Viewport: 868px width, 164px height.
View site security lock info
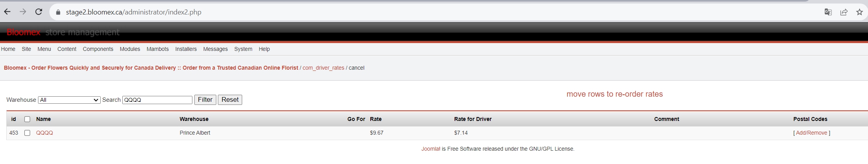pos(58,12)
